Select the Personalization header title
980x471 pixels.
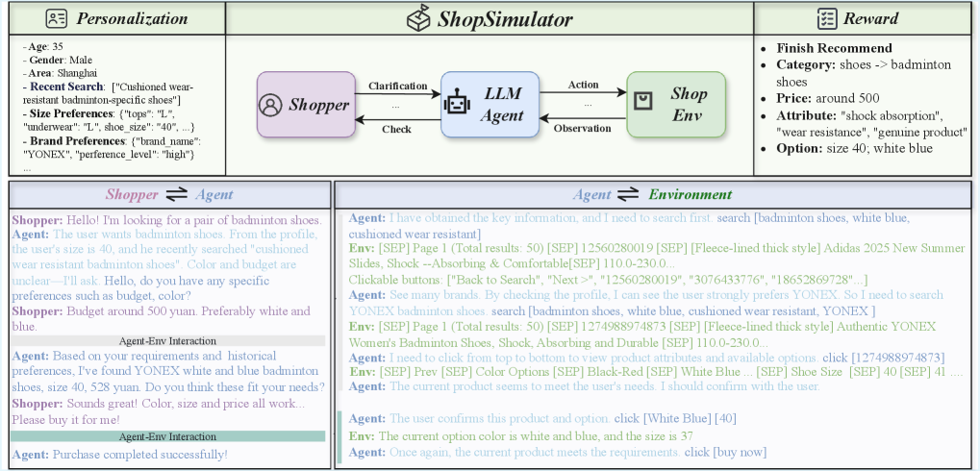point(131,18)
